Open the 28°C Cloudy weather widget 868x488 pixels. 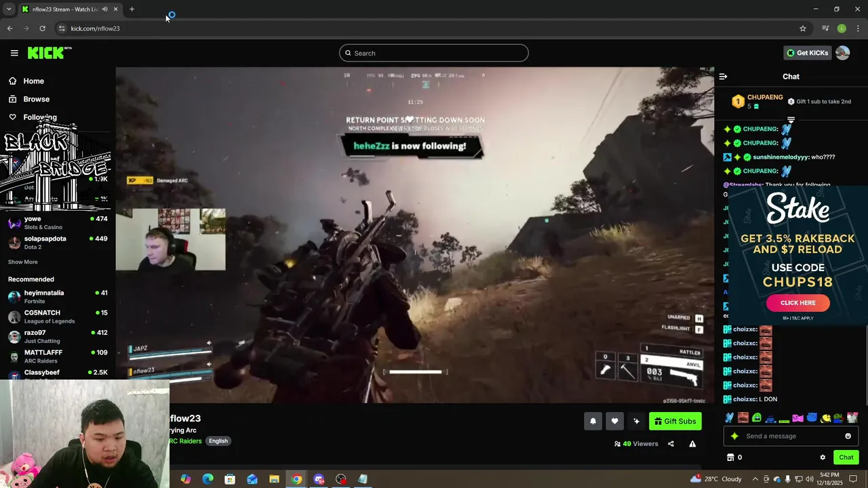tap(716, 479)
